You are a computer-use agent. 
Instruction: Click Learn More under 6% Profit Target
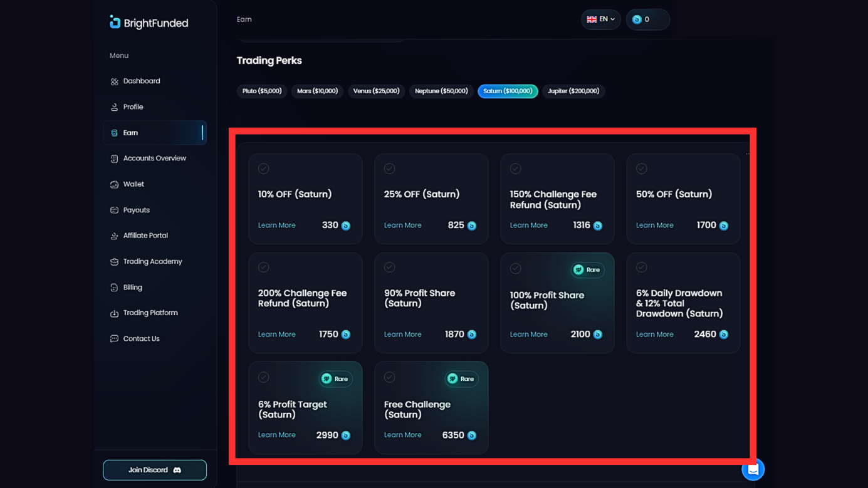[276, 435]
